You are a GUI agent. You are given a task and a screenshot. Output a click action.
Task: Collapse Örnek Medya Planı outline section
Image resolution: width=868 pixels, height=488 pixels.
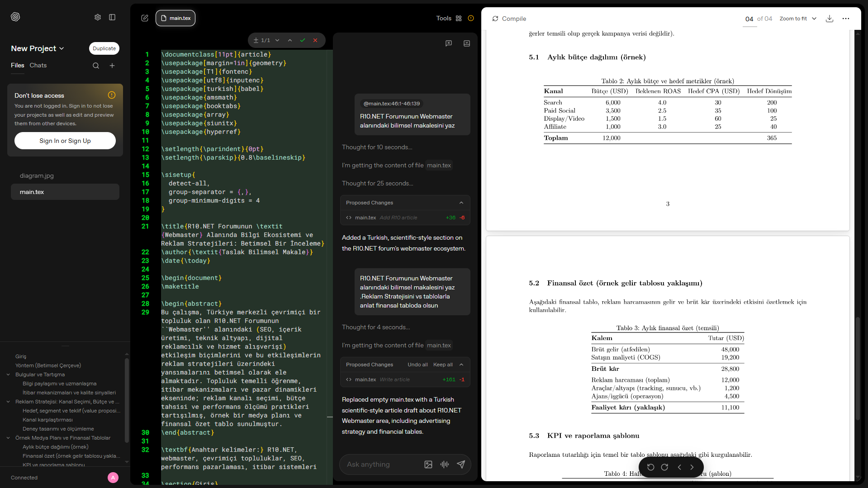pyautogui.click(x=8, y=438)
